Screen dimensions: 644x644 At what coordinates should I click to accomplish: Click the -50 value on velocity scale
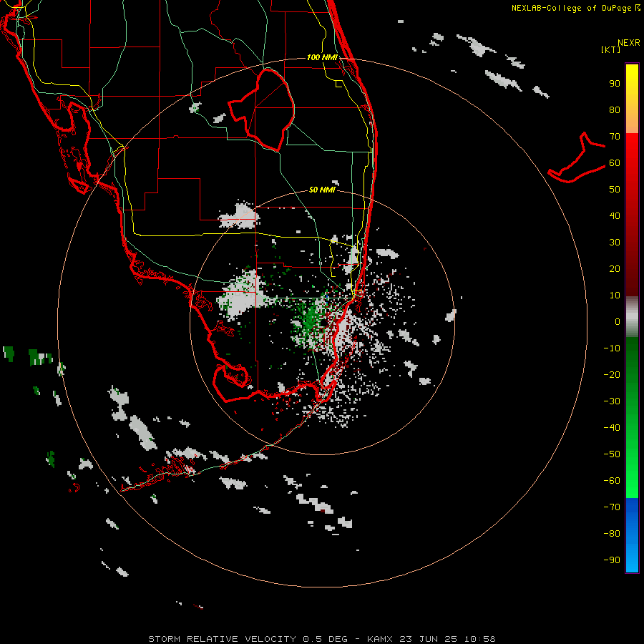tap(612, 454)
